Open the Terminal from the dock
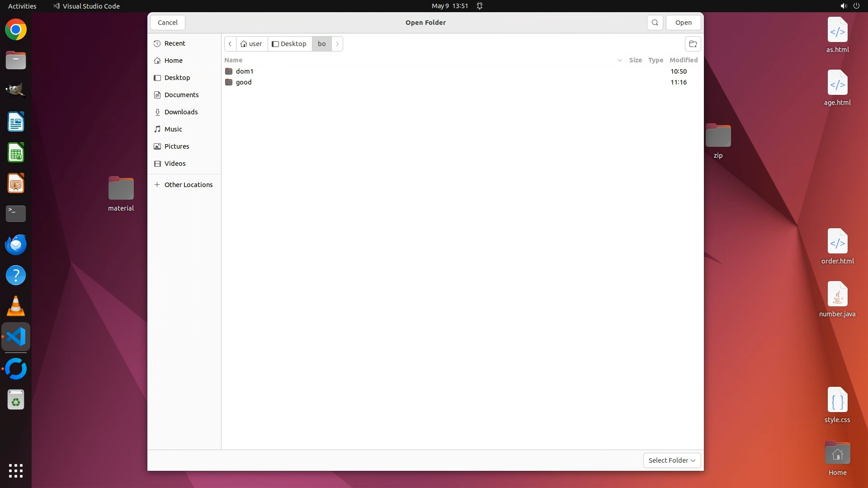The image size is (868, 488). point(16,214)
